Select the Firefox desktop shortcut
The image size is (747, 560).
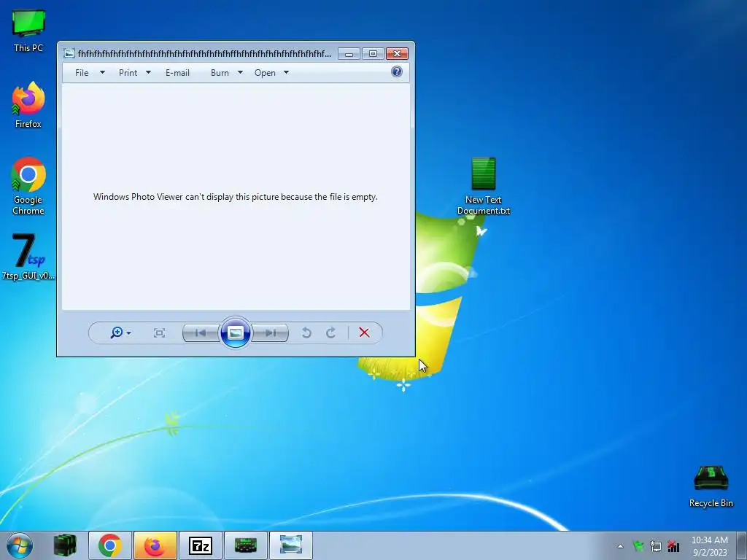point(28,105)
